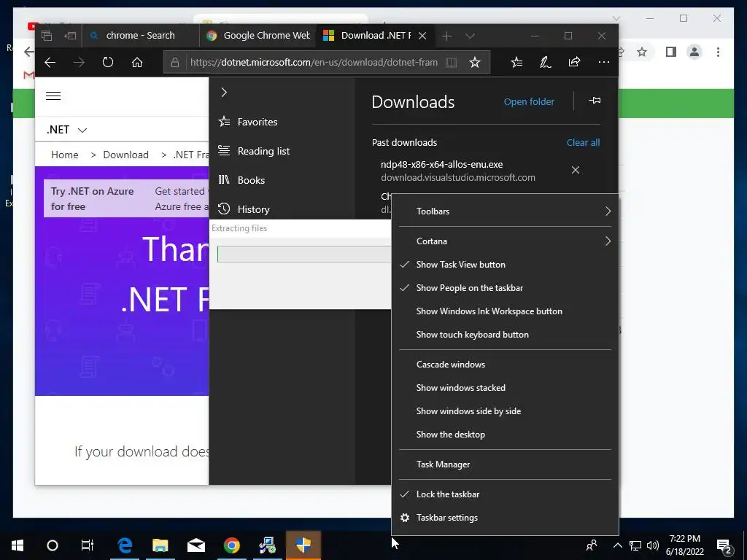Screen dimensions: 747x560
Task: Switch to chrome - Search tab
Action: (141, 36)
